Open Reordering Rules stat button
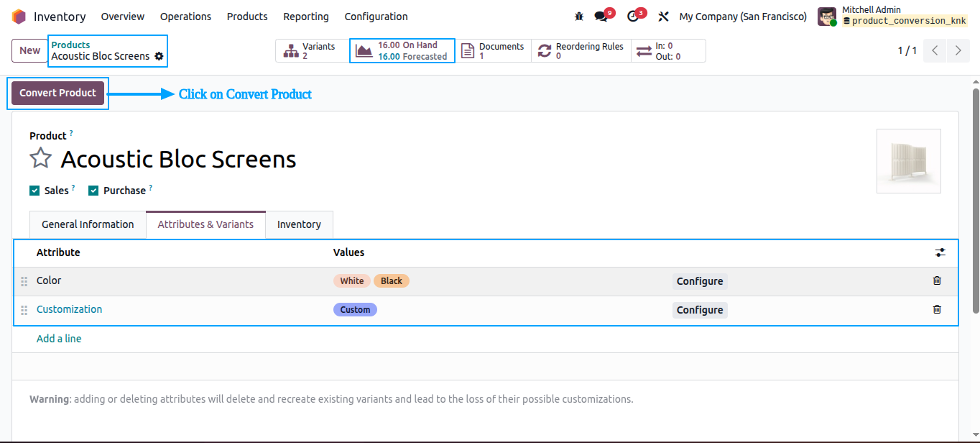This screenshot has height=443, width=980. pos(581,51)
